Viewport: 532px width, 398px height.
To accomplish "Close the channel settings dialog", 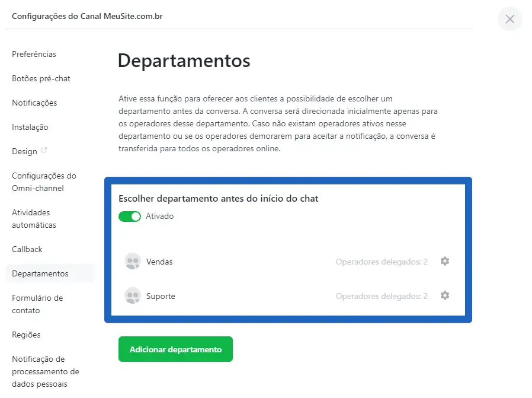I will click(510, 19).
